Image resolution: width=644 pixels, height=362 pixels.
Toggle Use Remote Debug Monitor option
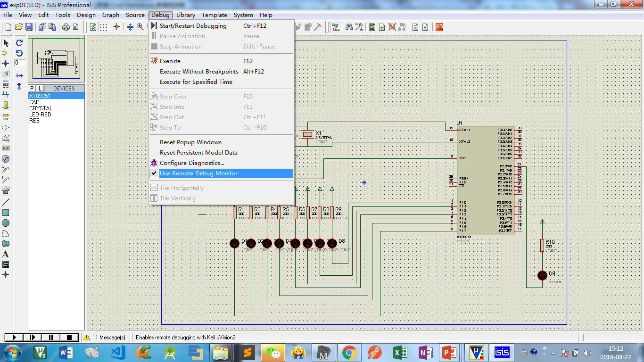click(x=221, y=173)
